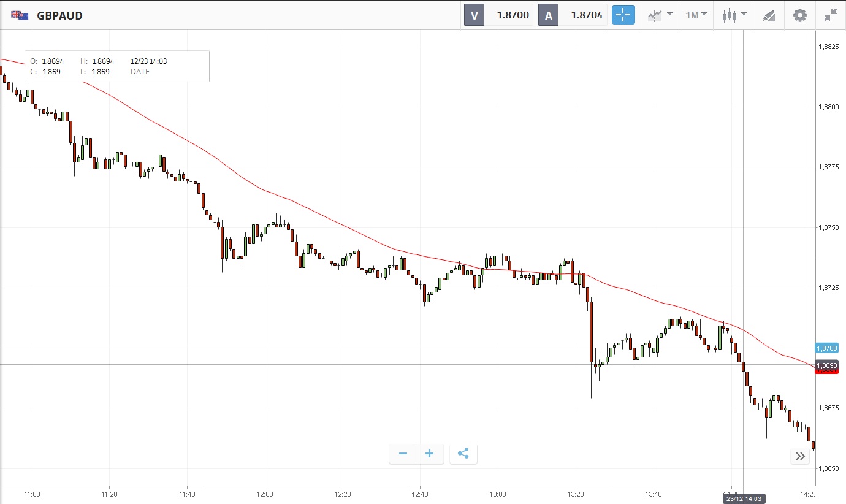846x504 pixels.
Task: Click the GBPAUD flag icon
Action: coord(20,15)
